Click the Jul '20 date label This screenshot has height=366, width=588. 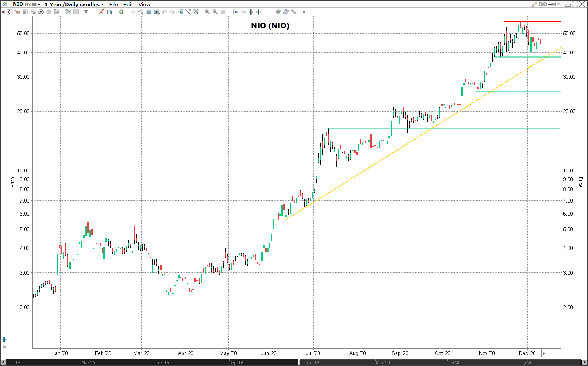[x=313, y=353]
